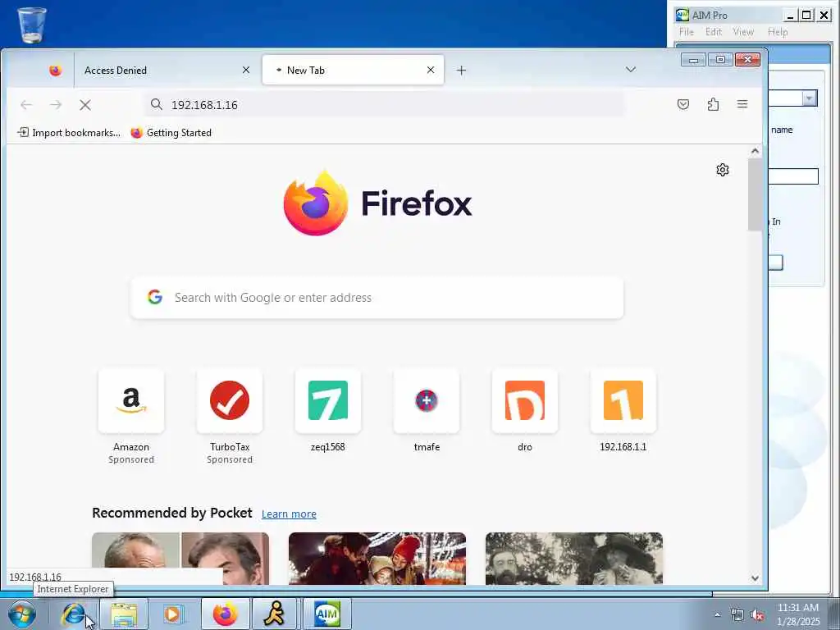Viewport: 840px width, 630px height.
Task: Click the vertical scrollbar thumb
Action: pyautogui.click(x=755, y=195)
